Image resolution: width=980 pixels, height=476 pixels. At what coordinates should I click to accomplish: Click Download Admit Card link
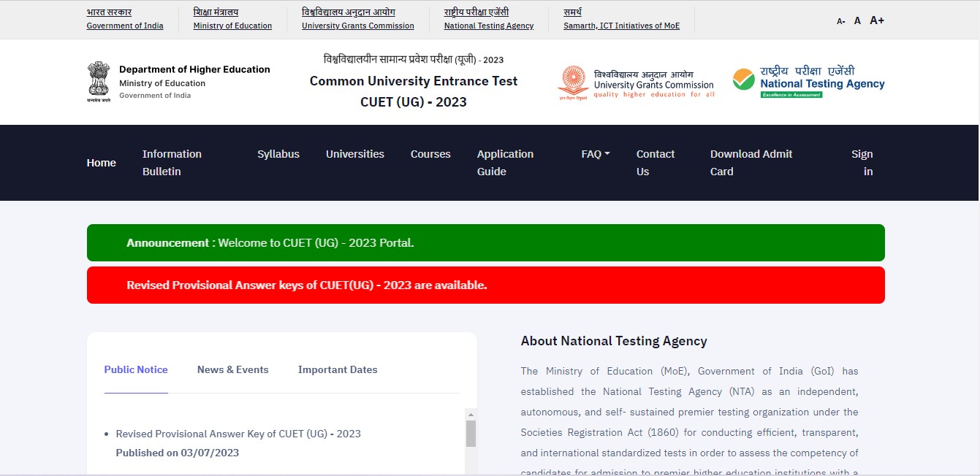coord(751,163)
